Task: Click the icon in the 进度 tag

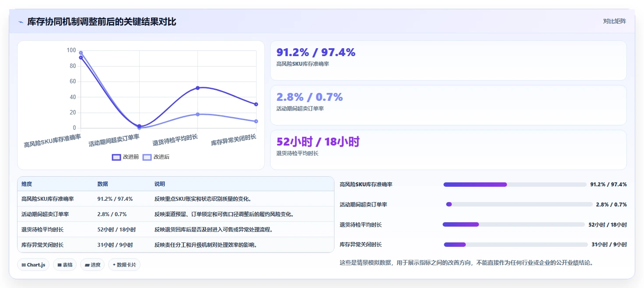Action: click(x=87, y=265)
